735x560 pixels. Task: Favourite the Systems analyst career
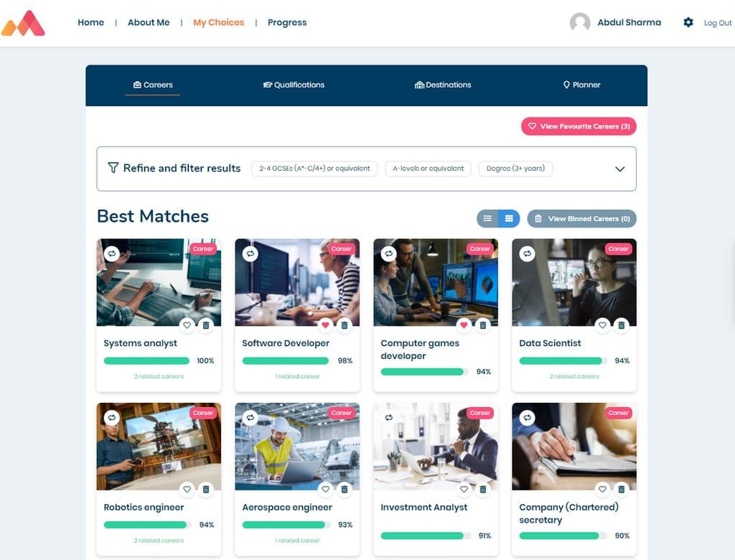(187, 325)
